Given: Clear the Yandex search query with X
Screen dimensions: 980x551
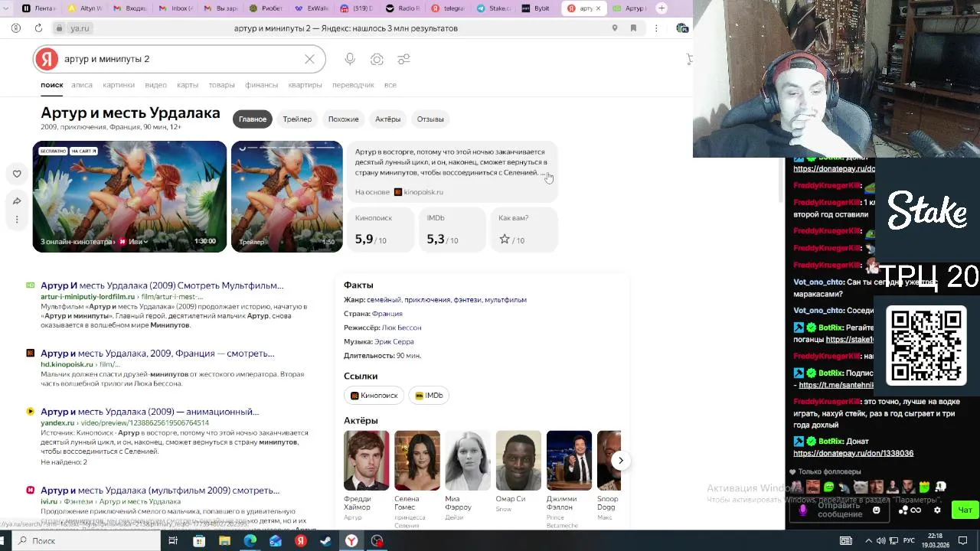Looking at the screenshot, I should 309,59.
